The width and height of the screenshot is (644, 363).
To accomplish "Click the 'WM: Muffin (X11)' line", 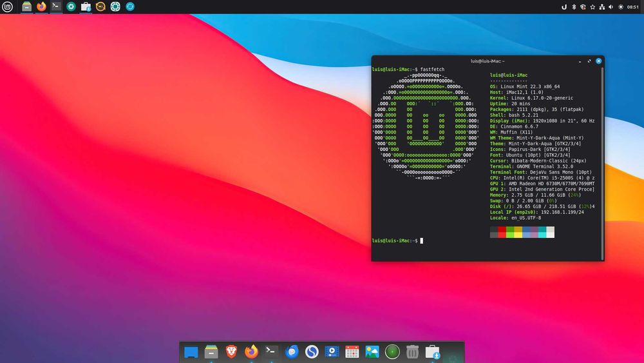I will pyautogui.click(x=511, y=132).
